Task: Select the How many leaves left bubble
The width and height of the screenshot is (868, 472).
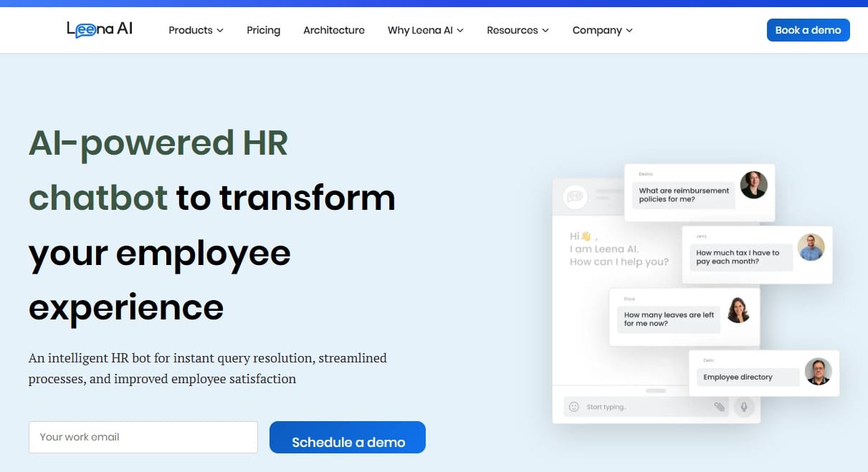Action: pyautogui.click(x=668, y=319)
